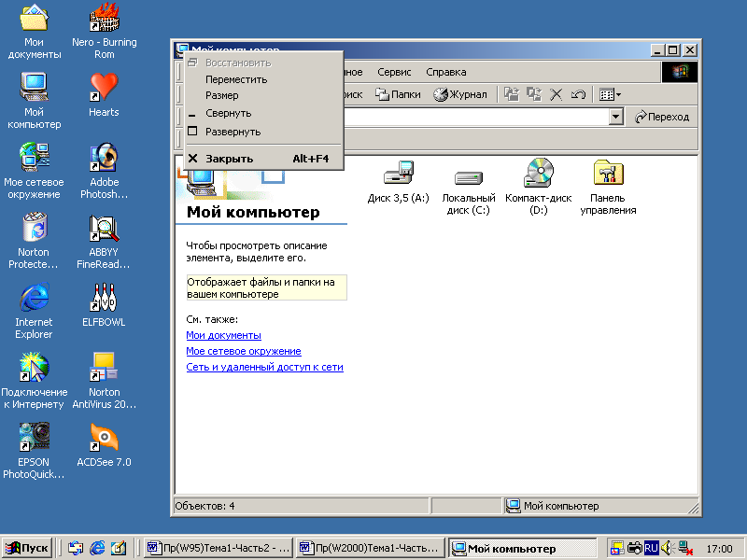The height and width of the screenshot is (560, 747).
Task: Click the RU language indicator in tray
Action: (x=651, y=548)
